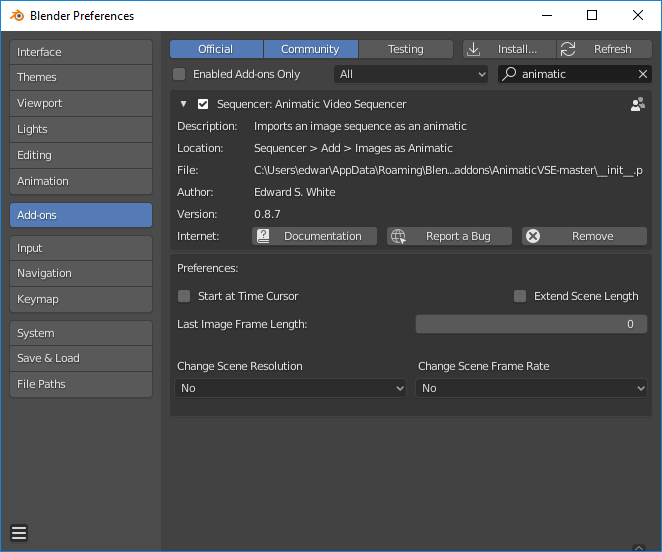Toggle the Start at Time Cursor checkbox
The width and height of the screenshot is (662, 552).
click(184, 296)
